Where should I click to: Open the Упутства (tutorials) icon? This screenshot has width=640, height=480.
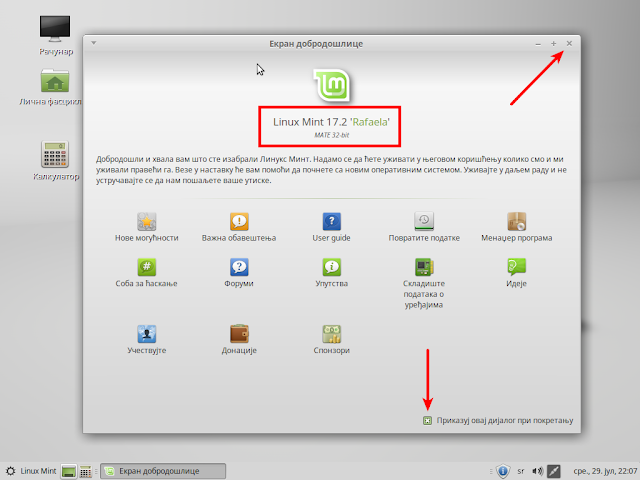click(x=331, y=267)
